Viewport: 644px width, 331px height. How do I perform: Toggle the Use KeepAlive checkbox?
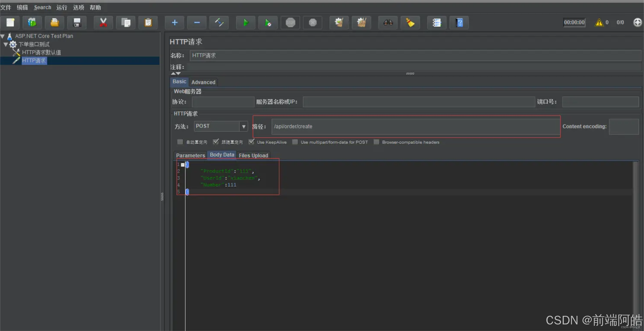[x=251, y=142]
